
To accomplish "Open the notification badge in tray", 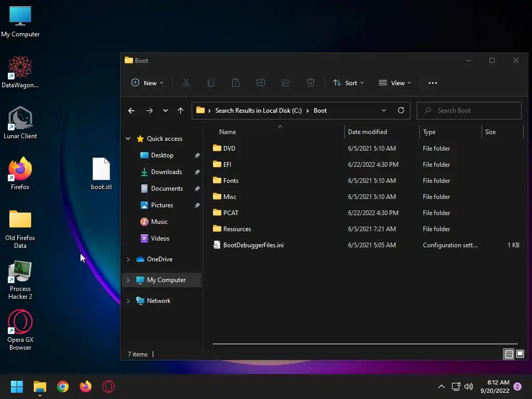I will tap(517, 387).
